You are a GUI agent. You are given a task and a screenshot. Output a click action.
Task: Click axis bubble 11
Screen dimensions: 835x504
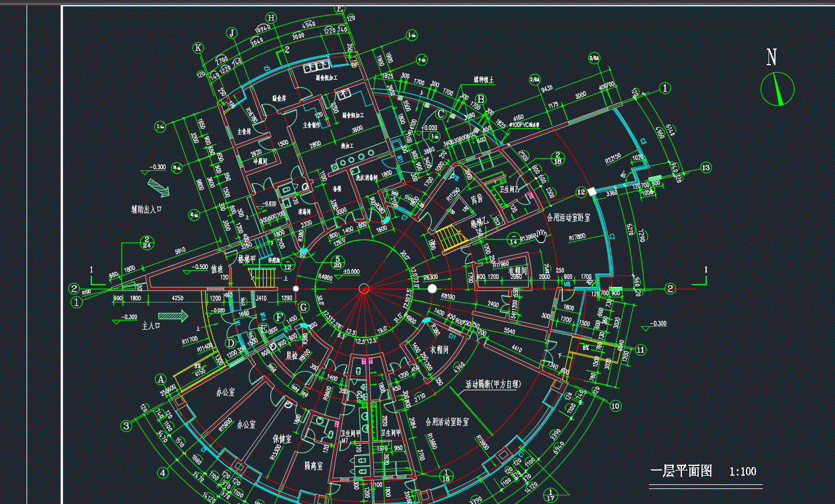(640, 350)
